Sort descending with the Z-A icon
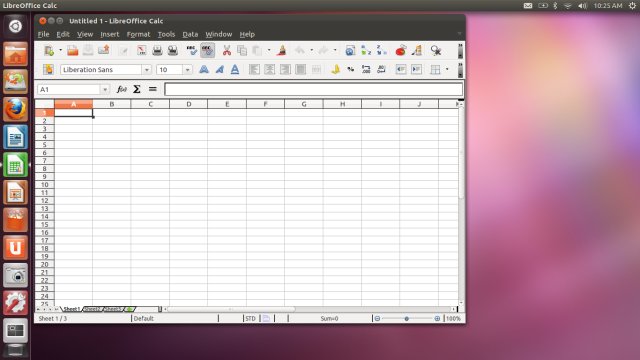Screen dimensions: 640x360 pyautogui.click(x=382, y=50)
